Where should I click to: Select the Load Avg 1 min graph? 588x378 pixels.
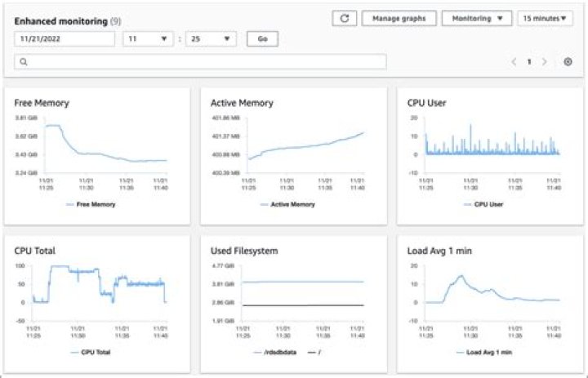click(x=490, y=304)
